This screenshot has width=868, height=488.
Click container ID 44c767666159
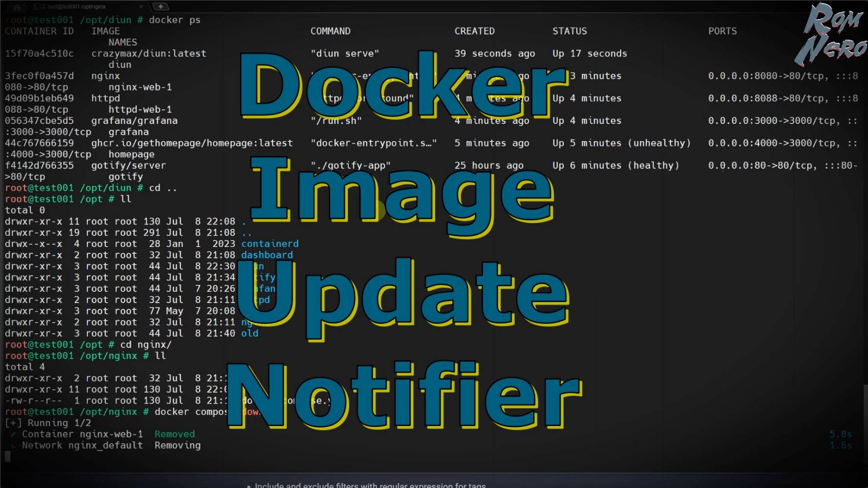pyautogui.click(x=39, y=143)
